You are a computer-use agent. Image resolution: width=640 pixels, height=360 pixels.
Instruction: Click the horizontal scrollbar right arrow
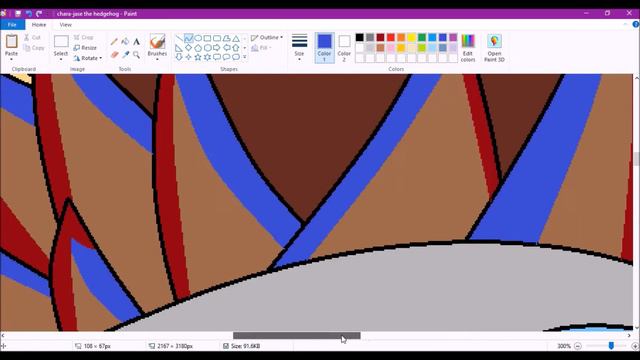(629, 336)
